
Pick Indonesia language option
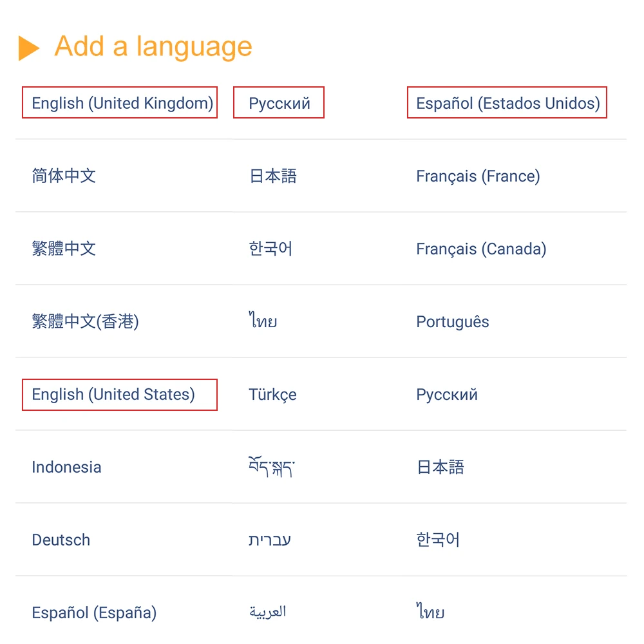coord(66,467)
